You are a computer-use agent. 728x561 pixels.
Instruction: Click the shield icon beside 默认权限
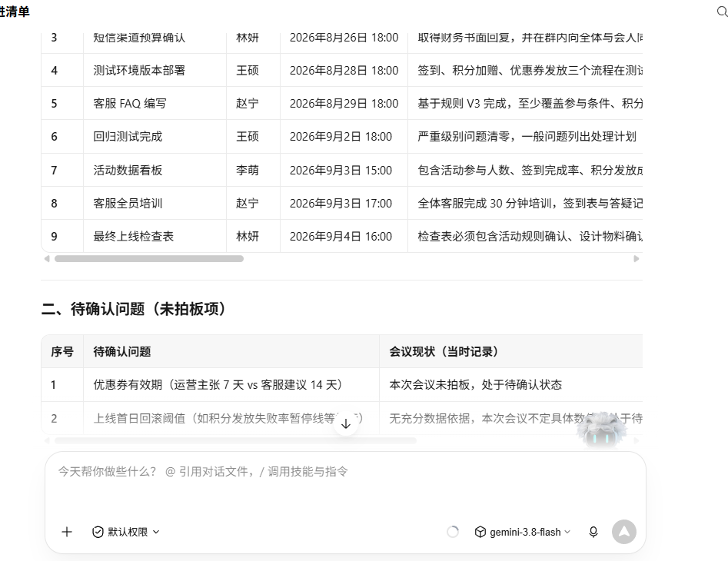(x=98, y=532)
